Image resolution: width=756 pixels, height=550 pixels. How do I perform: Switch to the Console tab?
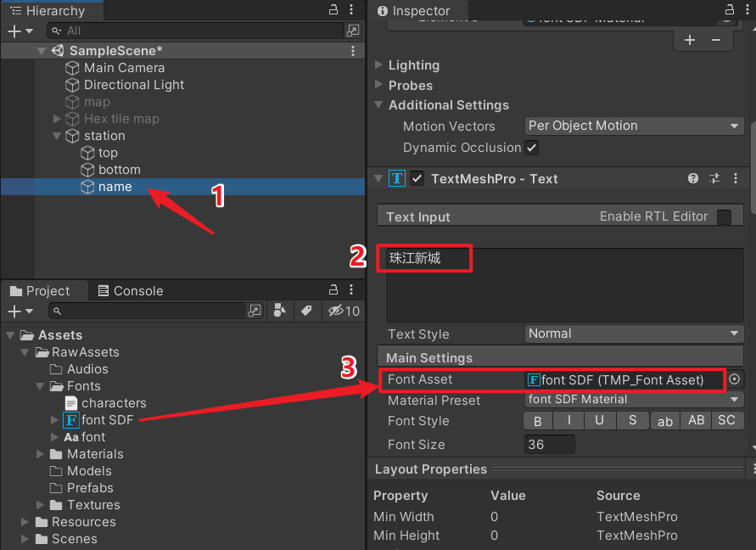pos(131,291)
